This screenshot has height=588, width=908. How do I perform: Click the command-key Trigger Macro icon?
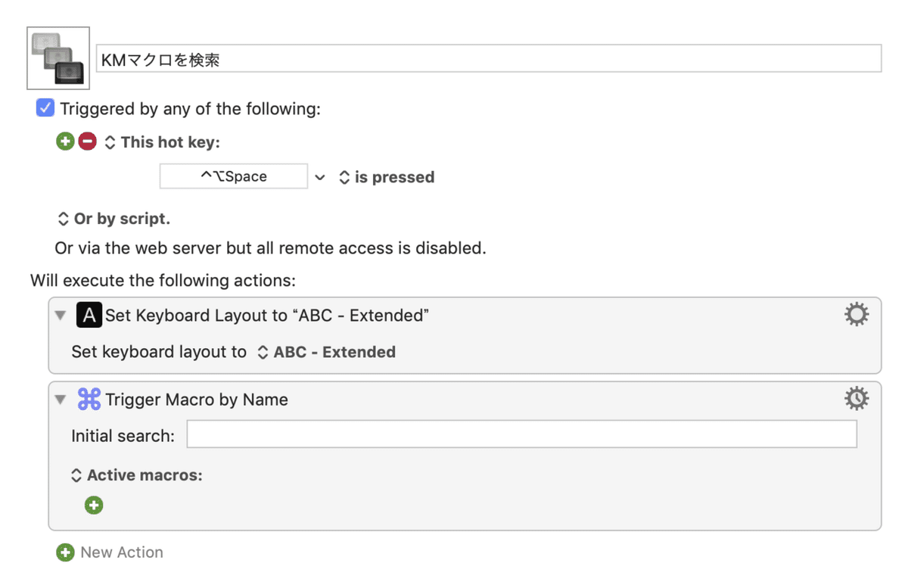point(89,400)
